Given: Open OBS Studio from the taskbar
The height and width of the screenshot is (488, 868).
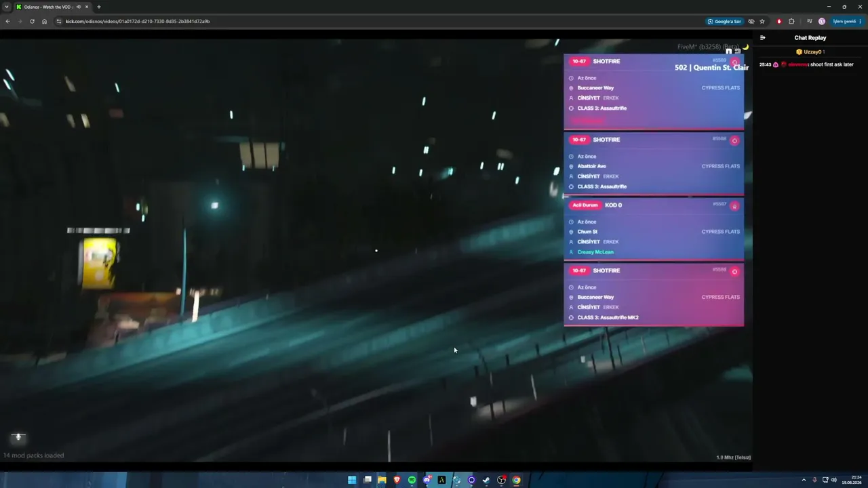Looking at the screenshot, I should click(x=501, y=480).
